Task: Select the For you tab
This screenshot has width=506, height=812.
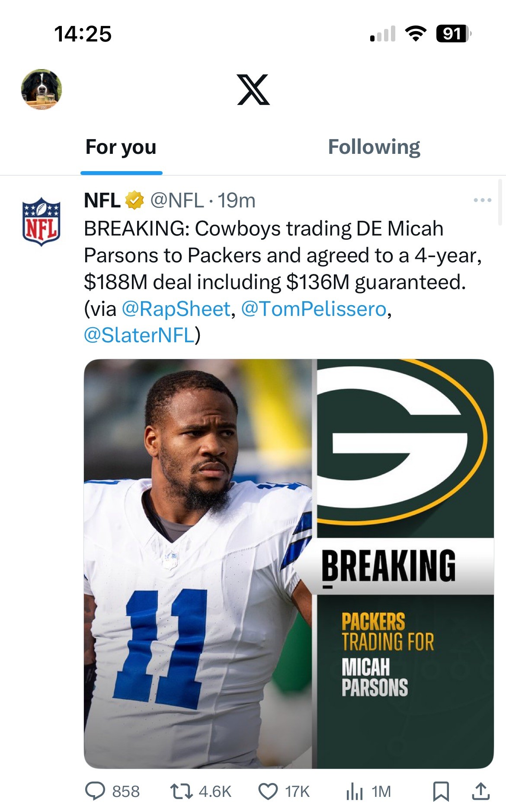Action: tap(121, 147)
